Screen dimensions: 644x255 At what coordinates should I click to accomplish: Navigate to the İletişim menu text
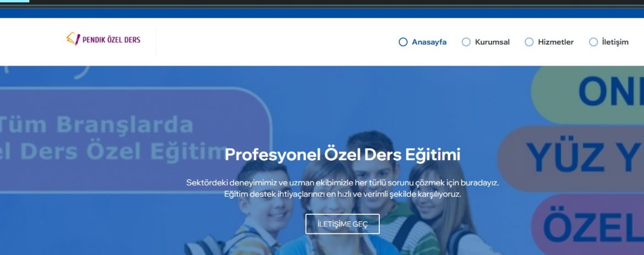coord(615,42)
